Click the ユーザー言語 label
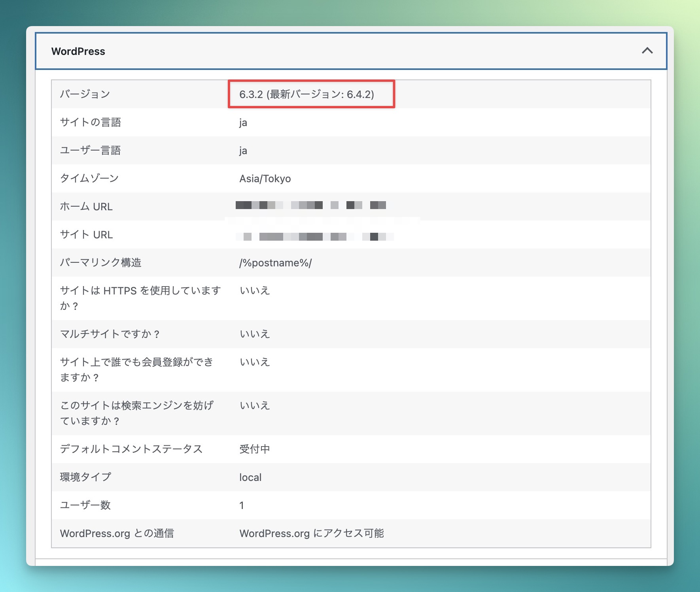Image resolution: width=700 pixels, height=592 pixels. coord(91,150)
